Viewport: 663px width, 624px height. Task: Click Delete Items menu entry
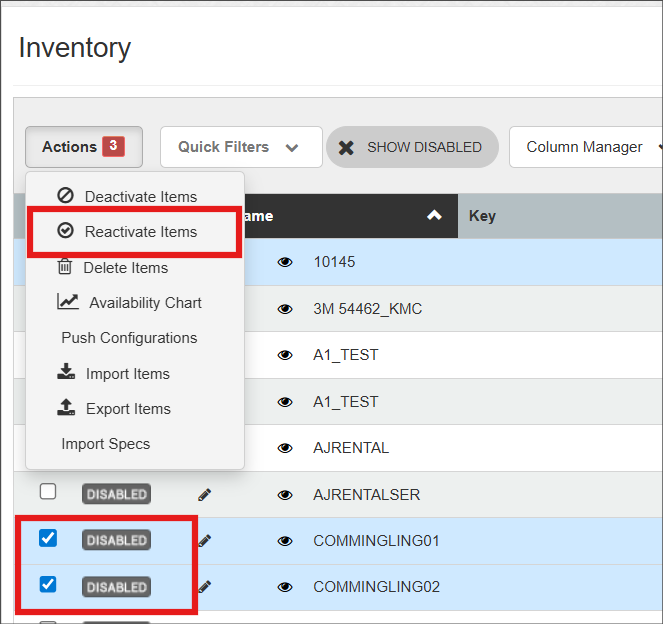pyautogui.click(x=125, y=268)
